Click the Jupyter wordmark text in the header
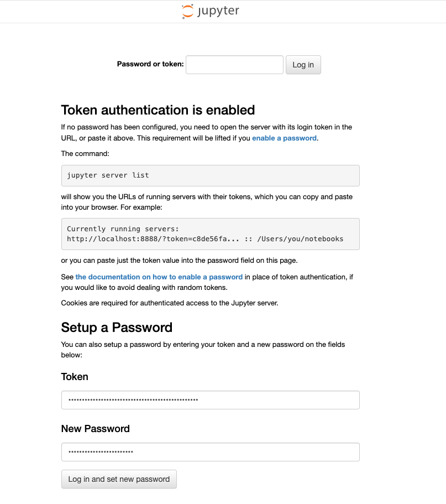 [x=218, y=12]
